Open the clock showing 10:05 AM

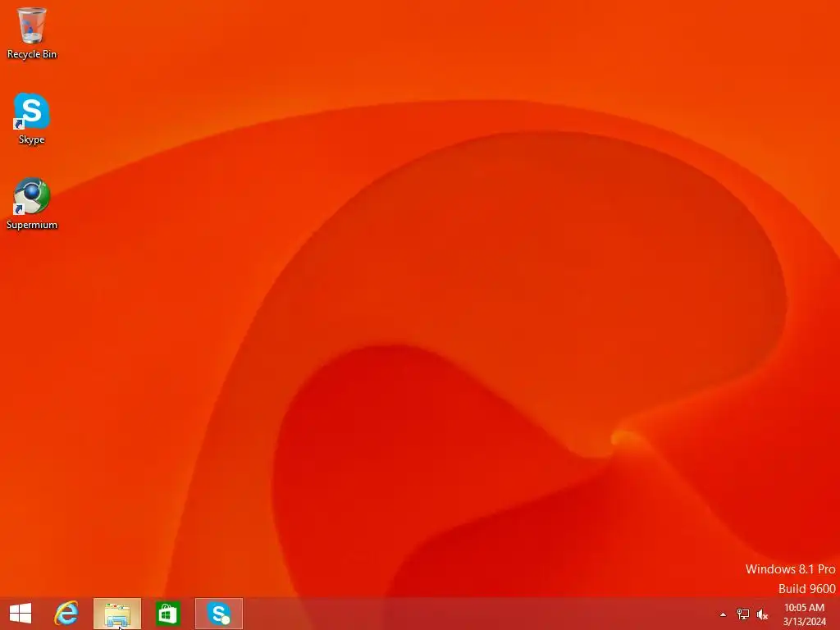[804, 614]
